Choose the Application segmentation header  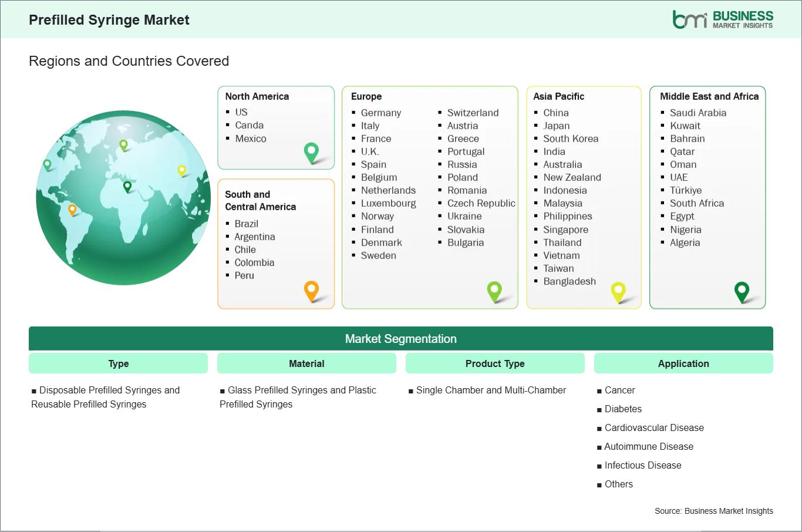pos(683,363)
